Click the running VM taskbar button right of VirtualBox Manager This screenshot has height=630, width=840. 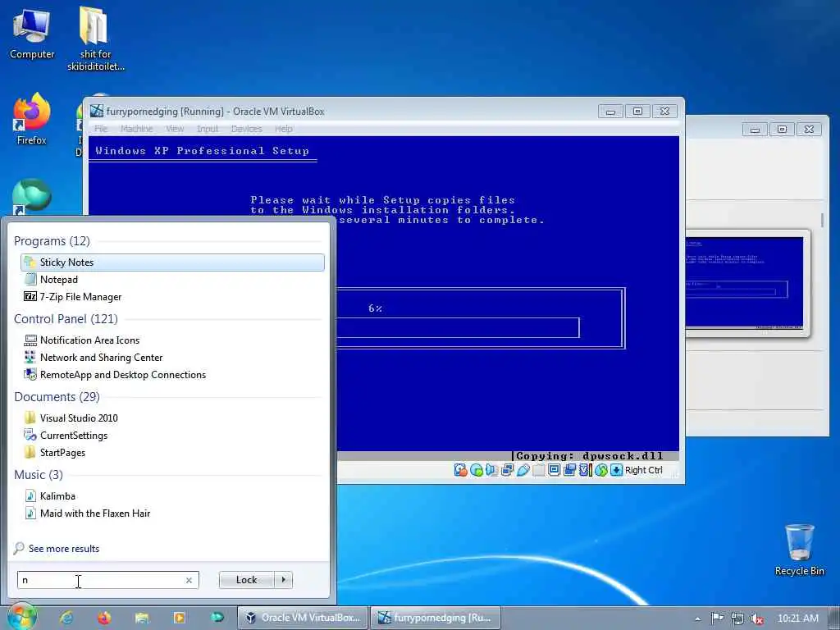coord(436,618)
